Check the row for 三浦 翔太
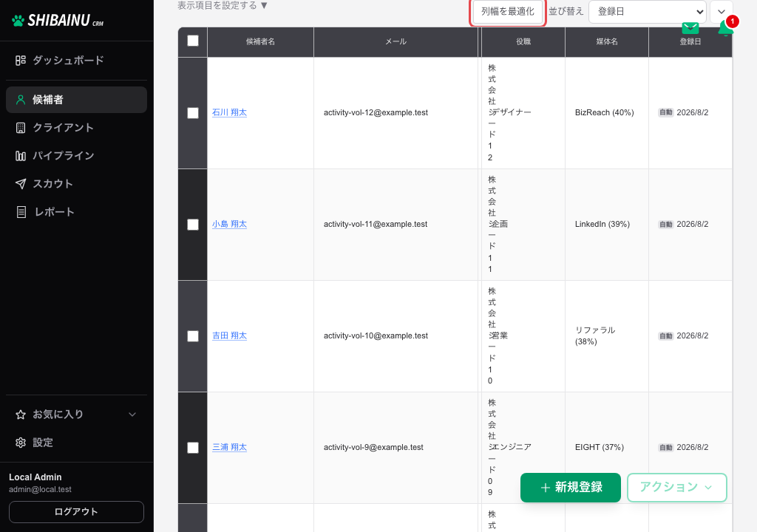 [x=193, y=448]
